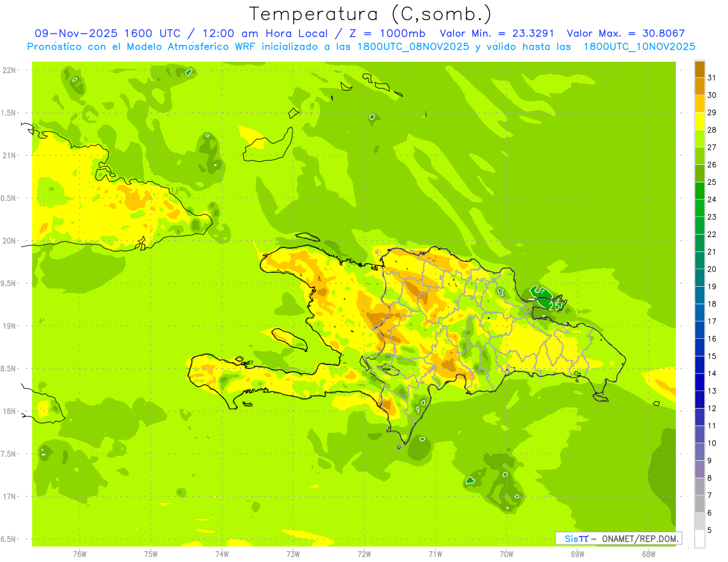The height and width of the screenshot is (562, 728).
Task: Click the '71W' longitude axis label
Action: [435, 554]
